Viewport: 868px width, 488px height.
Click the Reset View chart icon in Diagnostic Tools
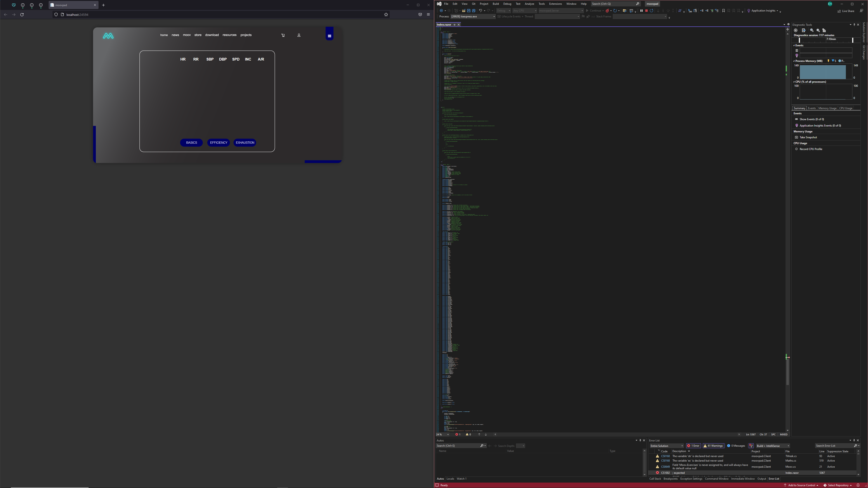(x=824, y=30)
